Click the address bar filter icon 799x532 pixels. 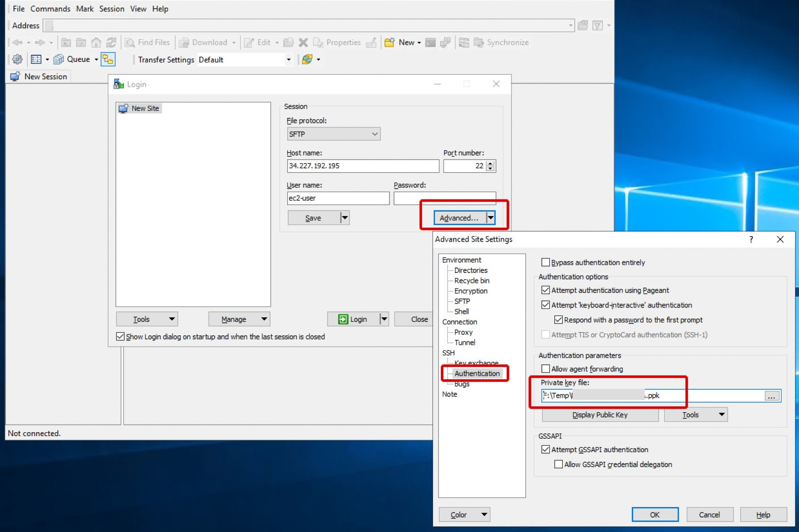[597, 25]
